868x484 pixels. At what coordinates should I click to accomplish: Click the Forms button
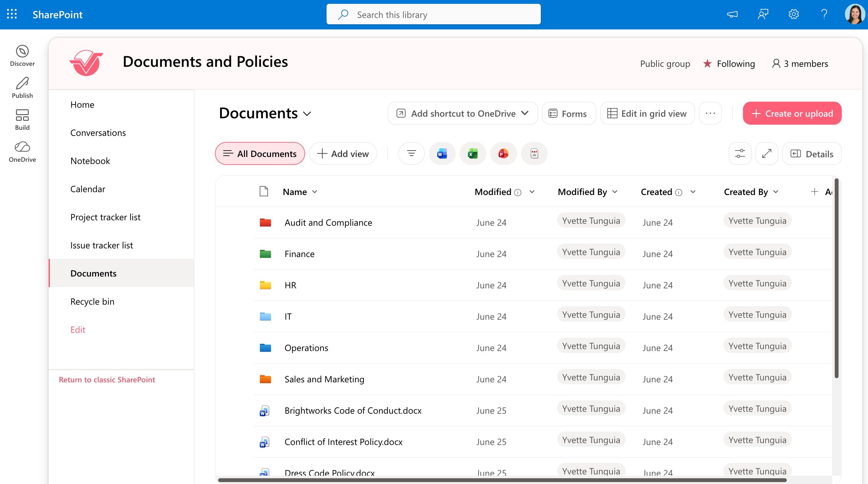(569, 113)
